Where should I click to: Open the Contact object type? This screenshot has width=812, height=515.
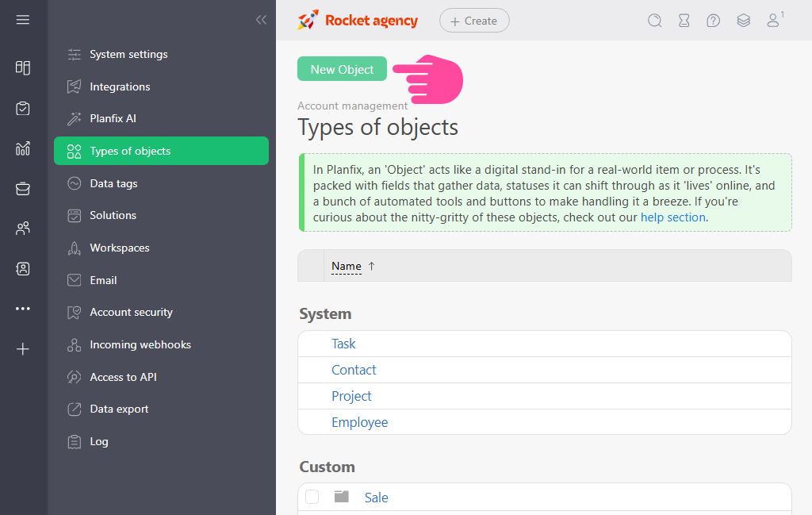coord(354,370)
